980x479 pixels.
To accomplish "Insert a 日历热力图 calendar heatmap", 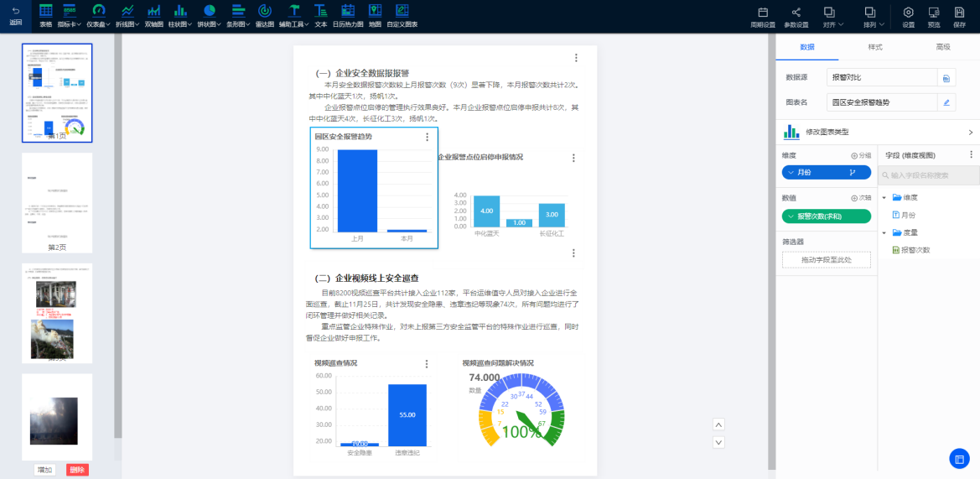I will pyautogui.click(x=348, y=15).
